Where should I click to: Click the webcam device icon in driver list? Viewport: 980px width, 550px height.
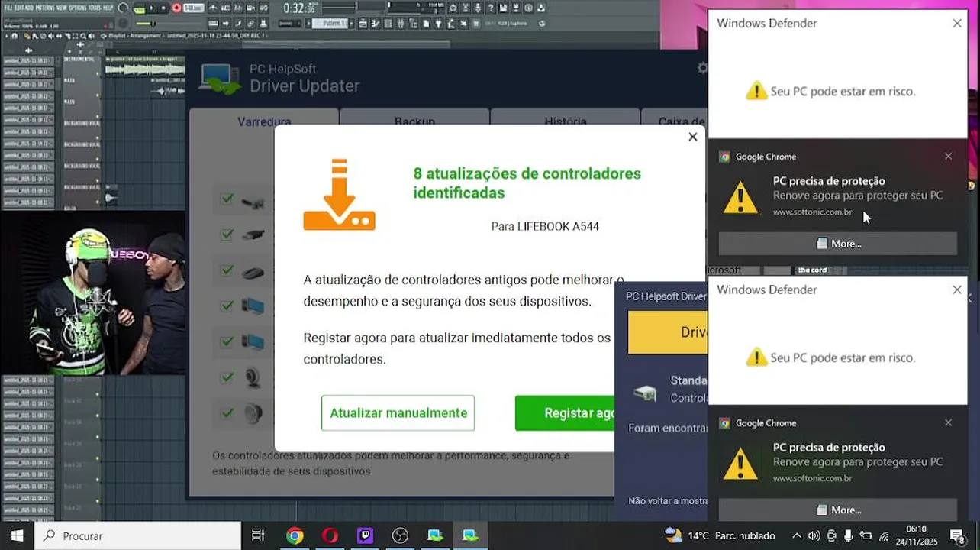tap(253, 378)
